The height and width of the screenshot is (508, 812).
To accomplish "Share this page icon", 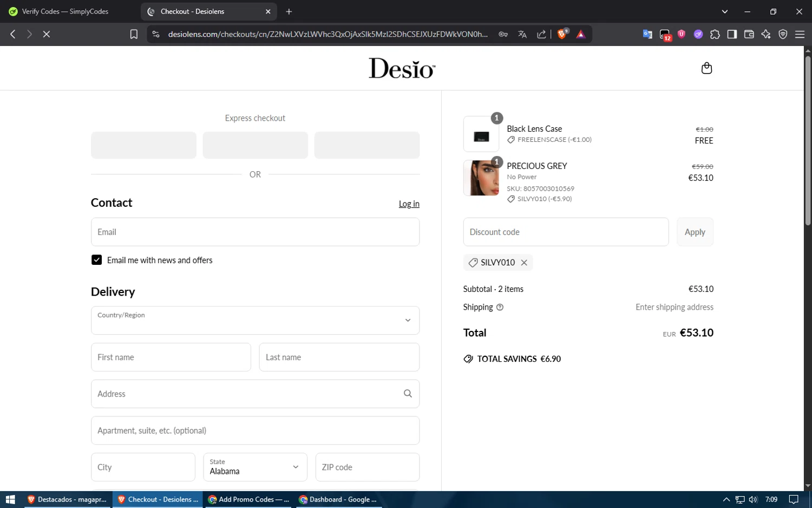I will tap(541, 34).
